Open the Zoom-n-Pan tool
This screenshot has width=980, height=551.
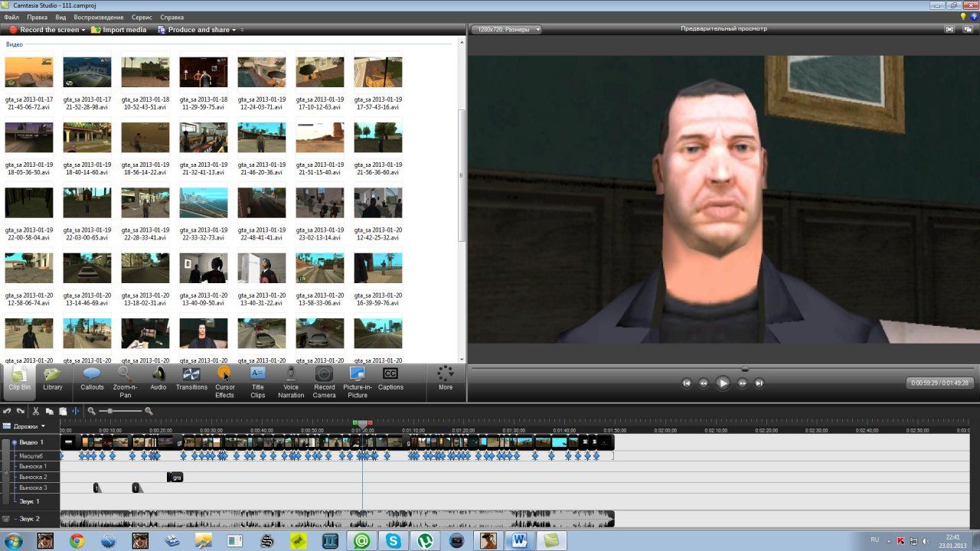(x=125, y=381)
